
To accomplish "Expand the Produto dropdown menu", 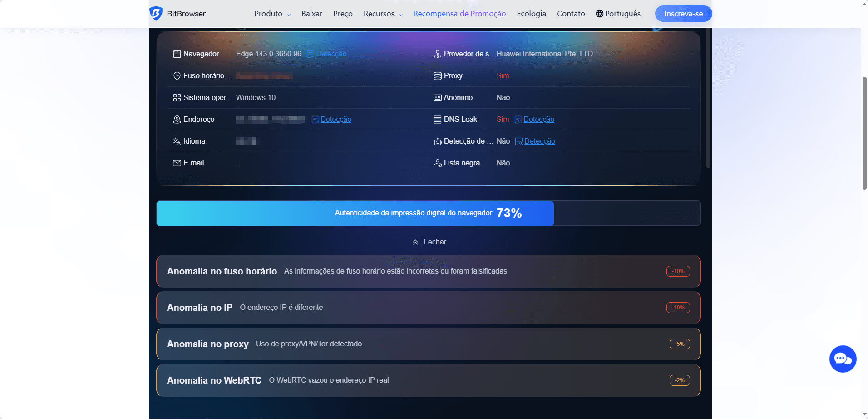I will point(271,14).
